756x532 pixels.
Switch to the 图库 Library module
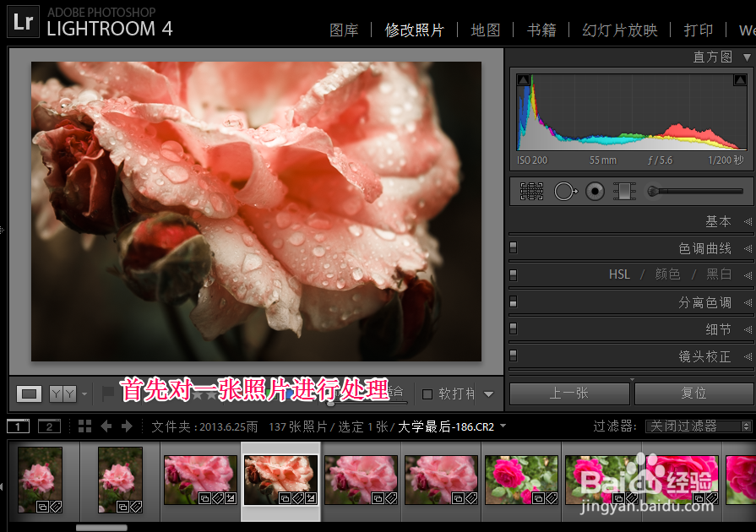(x=341, y=30)
